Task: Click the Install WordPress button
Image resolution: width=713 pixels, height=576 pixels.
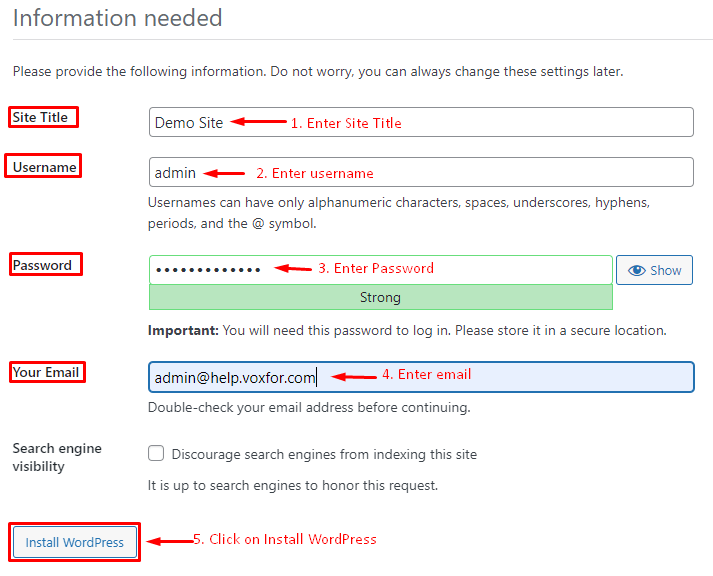Action: click(x=75, y=542)
